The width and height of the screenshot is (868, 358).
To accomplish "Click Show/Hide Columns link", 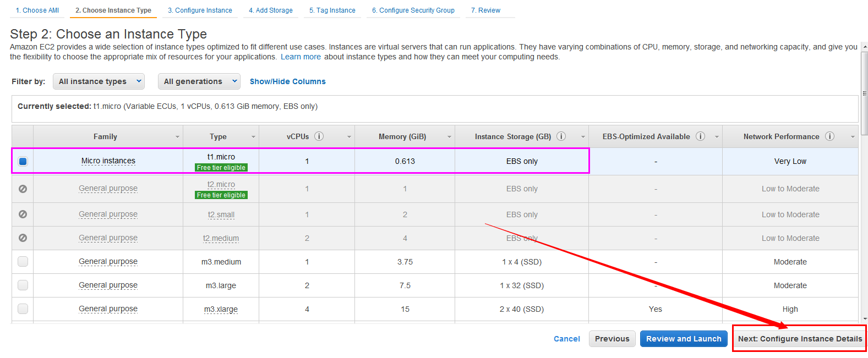I will 288,81.
